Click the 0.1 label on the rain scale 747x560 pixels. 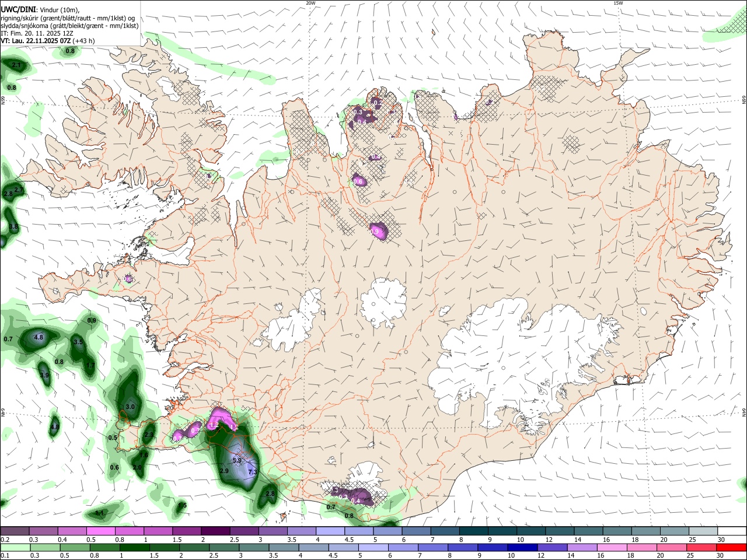click(x=5, y=556)
